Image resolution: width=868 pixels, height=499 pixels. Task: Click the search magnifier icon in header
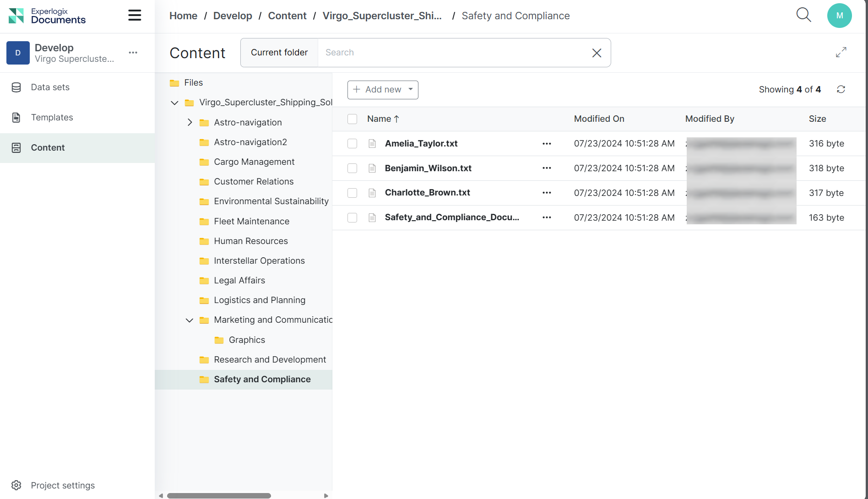pos(803,15)
